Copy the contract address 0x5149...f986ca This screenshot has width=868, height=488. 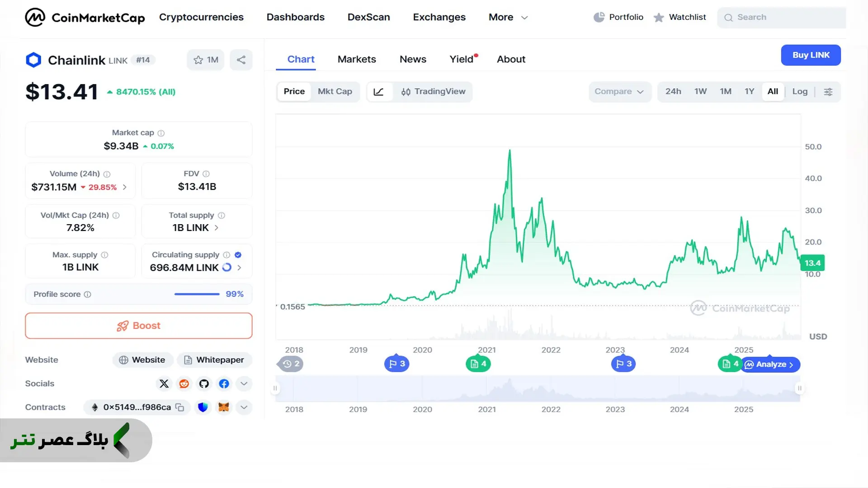click(x=180, y=408)
